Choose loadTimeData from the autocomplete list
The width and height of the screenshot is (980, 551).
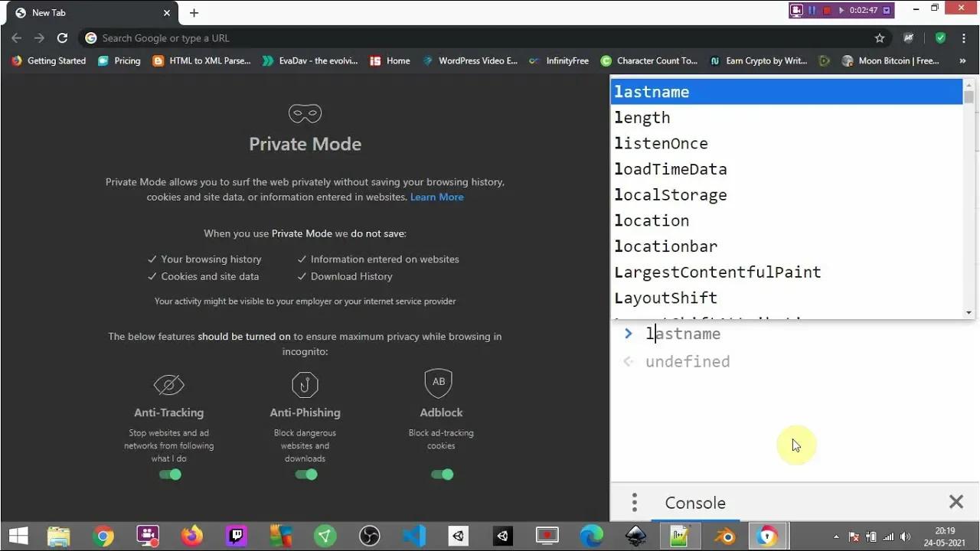[786, 169]
